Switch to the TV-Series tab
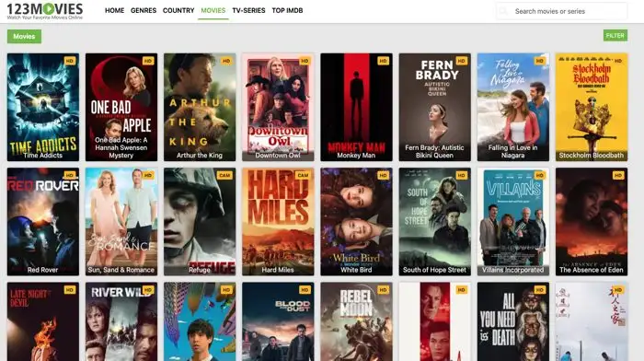This screenshot has height=361, width=644. pos(248,11)
